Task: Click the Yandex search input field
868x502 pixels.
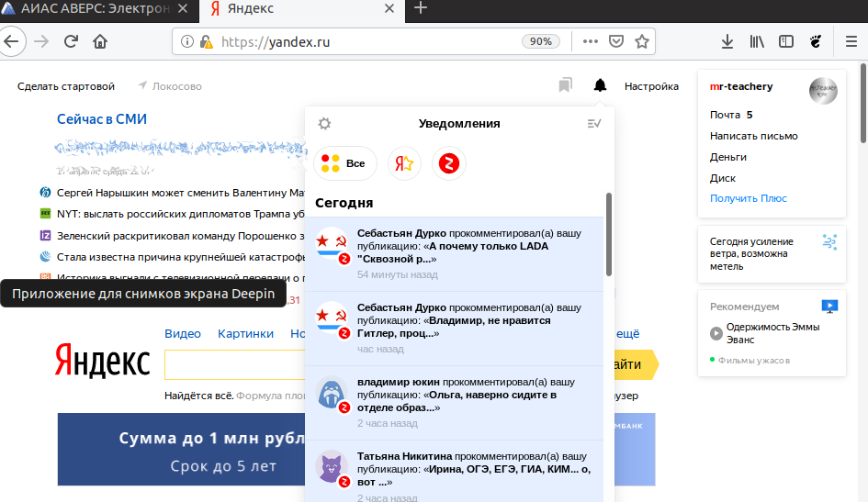Action: [235, 364]
